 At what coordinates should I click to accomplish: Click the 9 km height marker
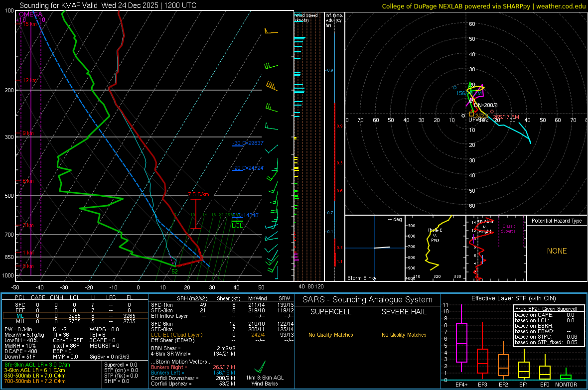(x=28, y=133)
